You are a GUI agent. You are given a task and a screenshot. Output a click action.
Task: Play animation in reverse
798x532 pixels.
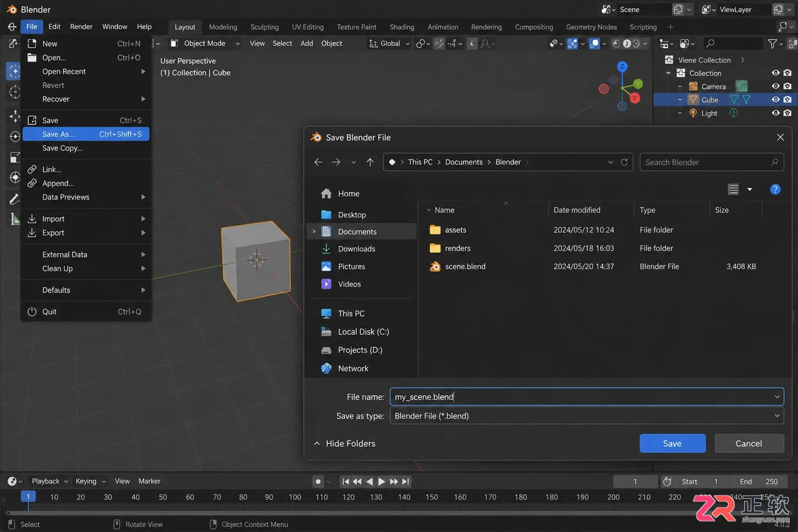pos(370,482)
